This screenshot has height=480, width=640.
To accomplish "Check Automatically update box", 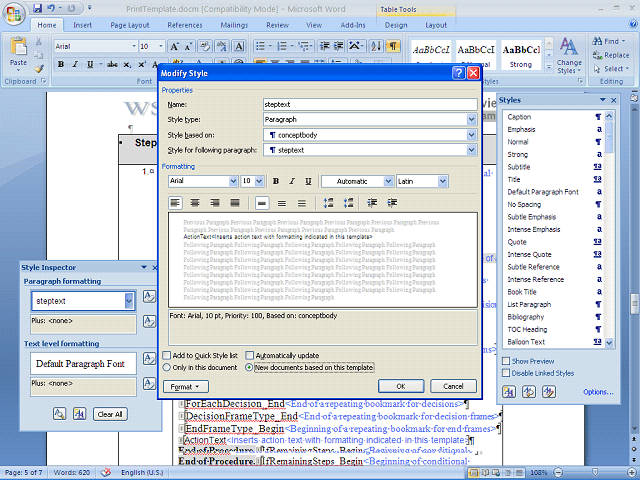I will [x=250, y=355].
